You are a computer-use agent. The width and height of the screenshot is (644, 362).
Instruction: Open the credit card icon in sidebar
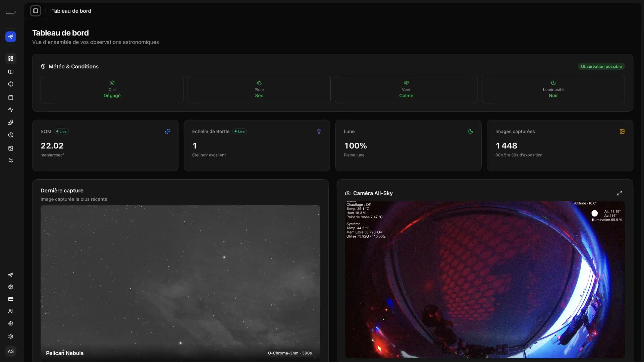[11, 299]
